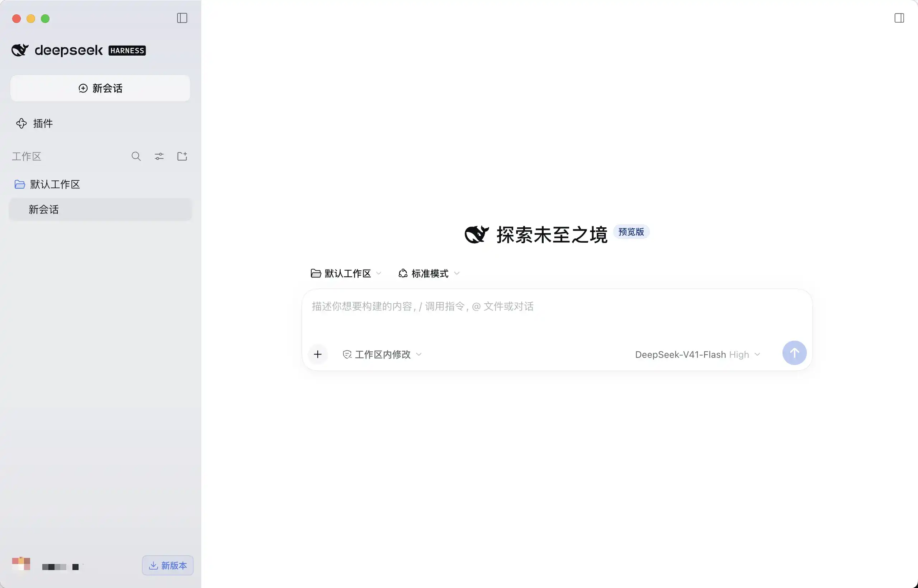Open the 标准模式 mode dropdown
The width and height of the screenshot is (918, 588).
tap(429, 273)
